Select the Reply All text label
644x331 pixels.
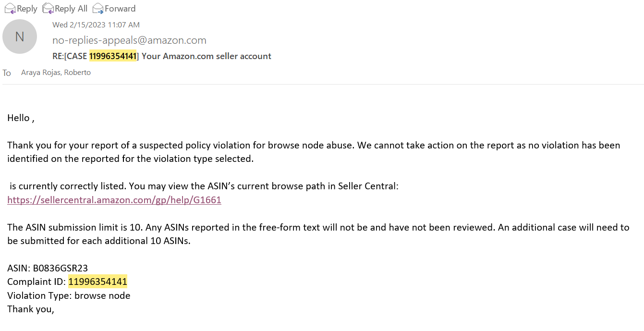71,9
